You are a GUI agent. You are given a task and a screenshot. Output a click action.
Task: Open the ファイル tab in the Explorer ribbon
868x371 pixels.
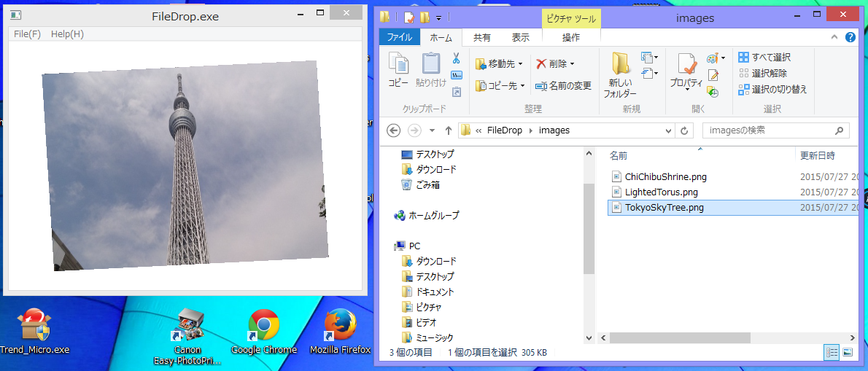tap(399, 37)
